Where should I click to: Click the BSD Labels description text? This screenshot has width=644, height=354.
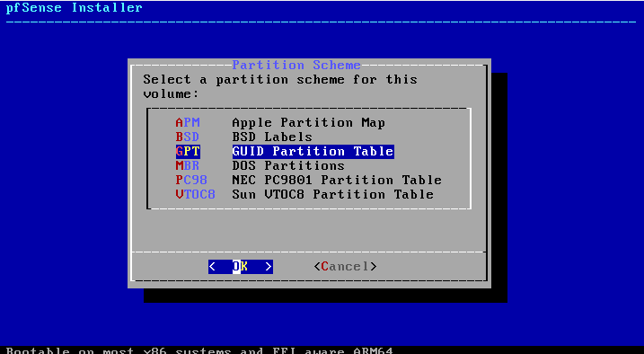(272, 137)
